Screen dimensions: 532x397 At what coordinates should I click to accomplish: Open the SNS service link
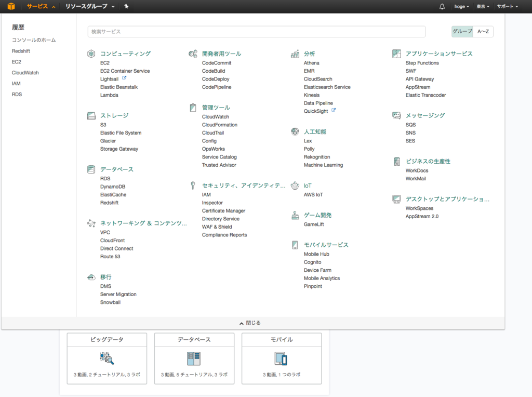tap(410, 133)
